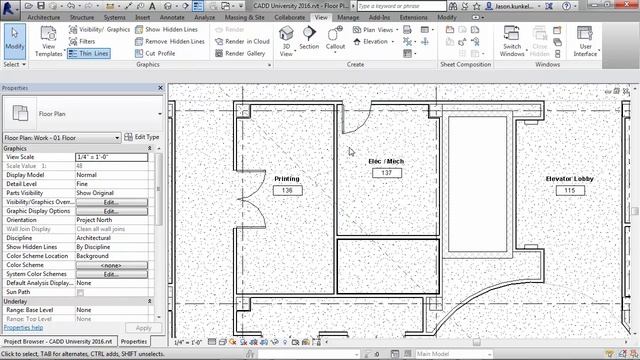This screenshot has height=360, width=640.
Task: Click the keyword search field
Action: point(402,6)
